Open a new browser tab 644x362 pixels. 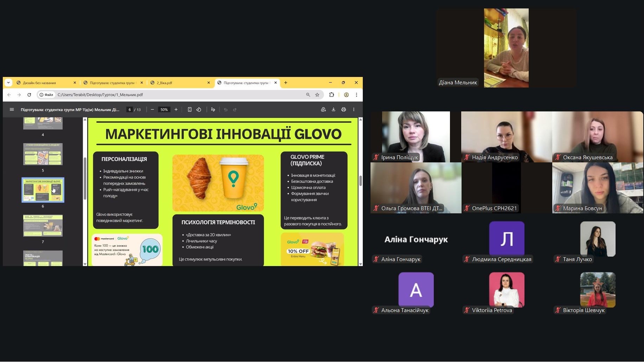click(x=286, y=83)
